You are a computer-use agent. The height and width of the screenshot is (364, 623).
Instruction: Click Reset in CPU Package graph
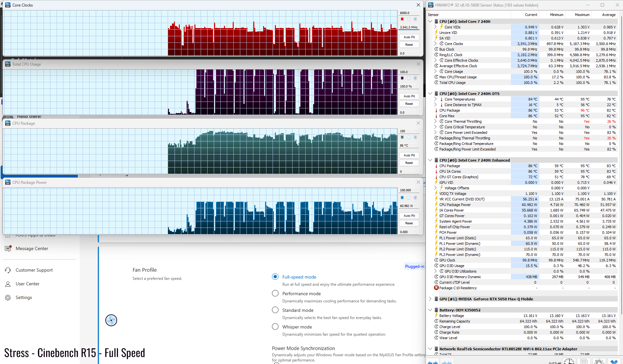[409, 163]
